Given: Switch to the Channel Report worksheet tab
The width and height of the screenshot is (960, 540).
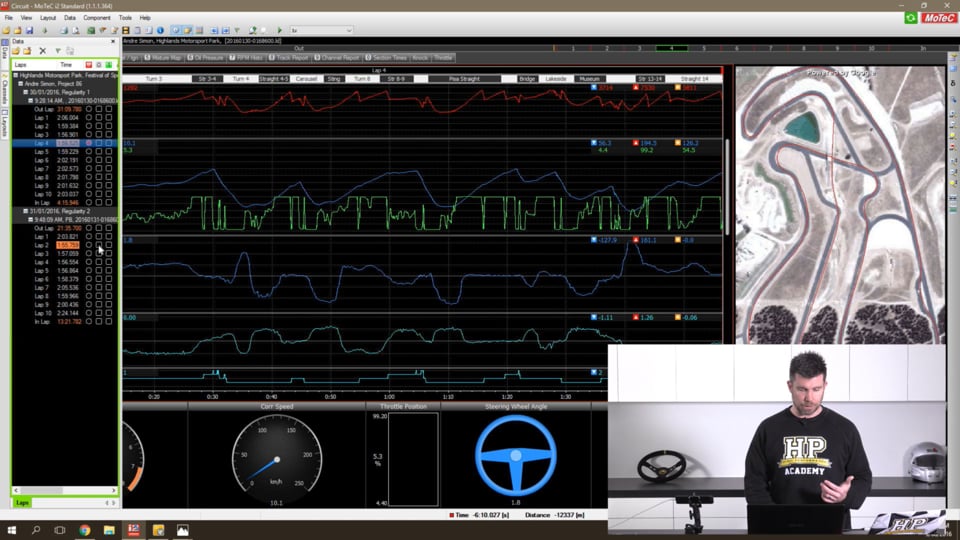Looking at the screenshot, I should [337, 58].
